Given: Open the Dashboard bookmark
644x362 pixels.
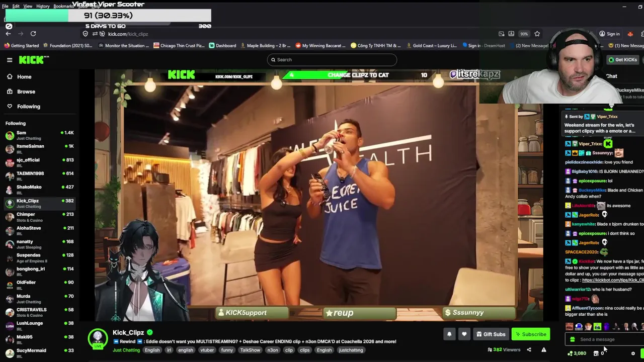Looking at the screenshot, I should tap(222, 46).
